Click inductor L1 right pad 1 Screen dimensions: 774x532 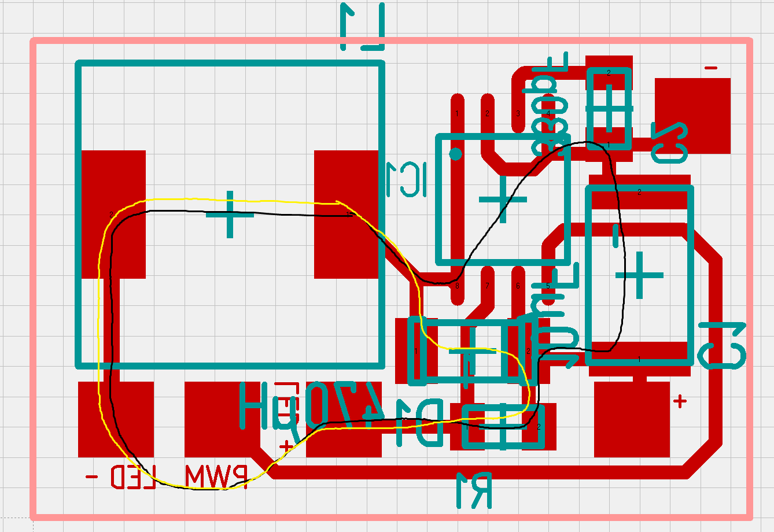(x=346, y=215)
